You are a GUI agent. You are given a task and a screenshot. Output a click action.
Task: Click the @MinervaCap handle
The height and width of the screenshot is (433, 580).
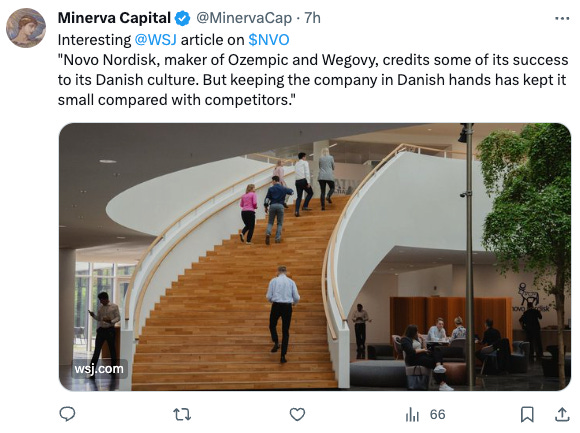coord(244,18)
